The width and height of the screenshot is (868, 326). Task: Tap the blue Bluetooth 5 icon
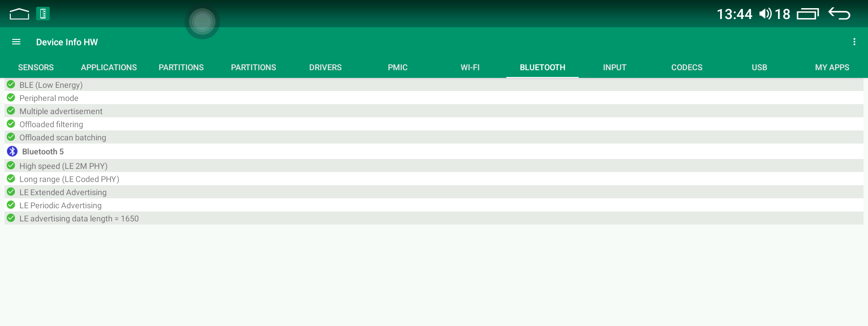[12, 152]
